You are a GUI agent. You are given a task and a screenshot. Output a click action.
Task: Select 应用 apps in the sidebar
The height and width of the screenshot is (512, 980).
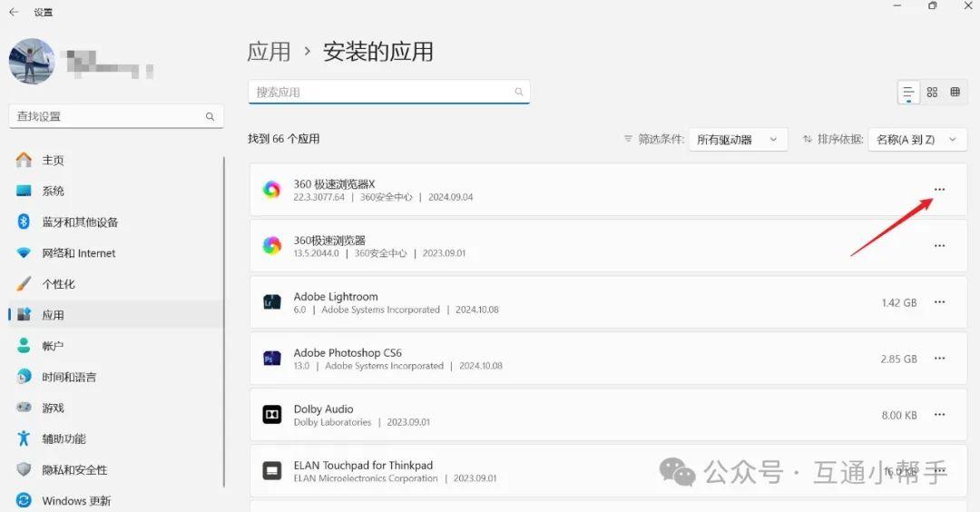[x=116, y=314]
